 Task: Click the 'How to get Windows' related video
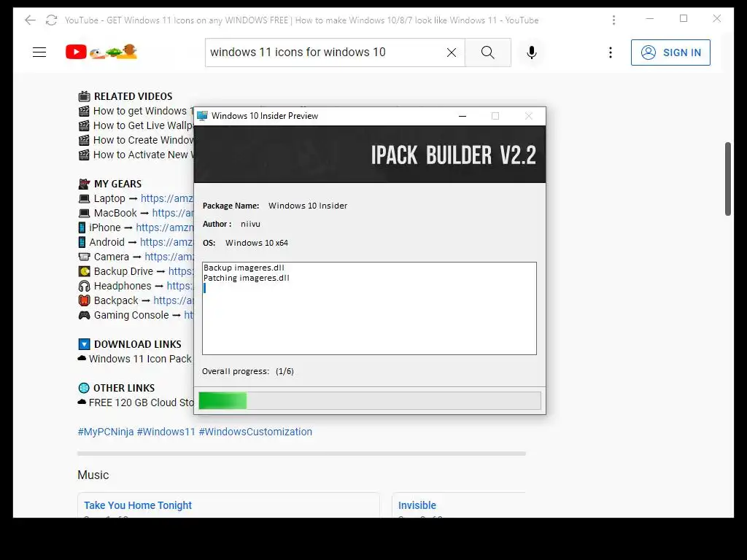[144, 111]
